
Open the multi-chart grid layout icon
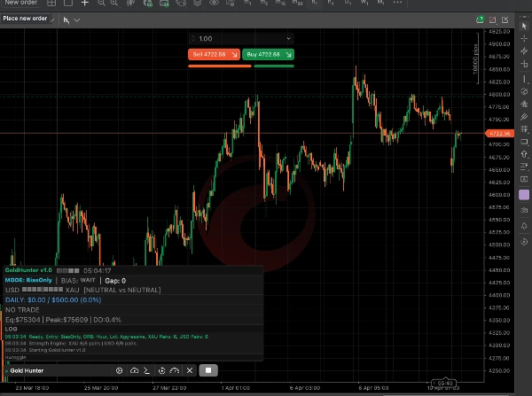pos(51,3)
